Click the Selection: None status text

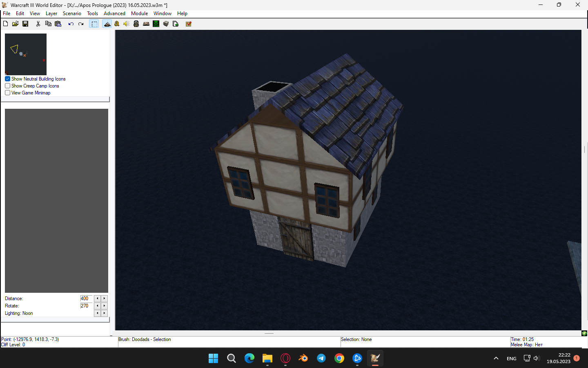[356, 339]
